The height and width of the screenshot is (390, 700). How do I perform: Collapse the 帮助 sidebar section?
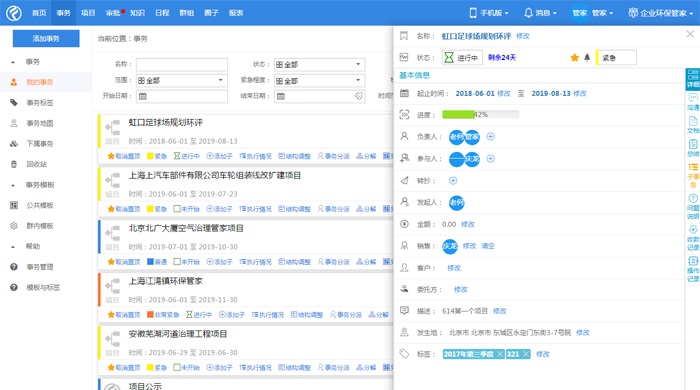coord(13,247)
